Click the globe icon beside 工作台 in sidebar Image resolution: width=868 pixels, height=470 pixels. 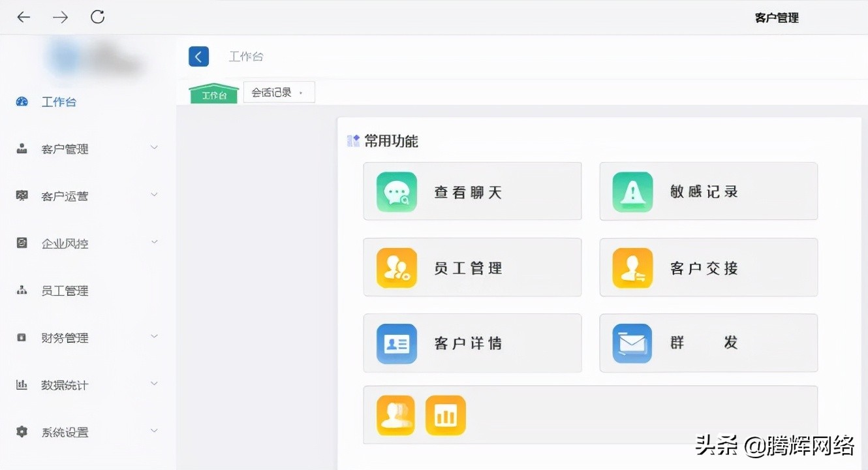point(22,101)
